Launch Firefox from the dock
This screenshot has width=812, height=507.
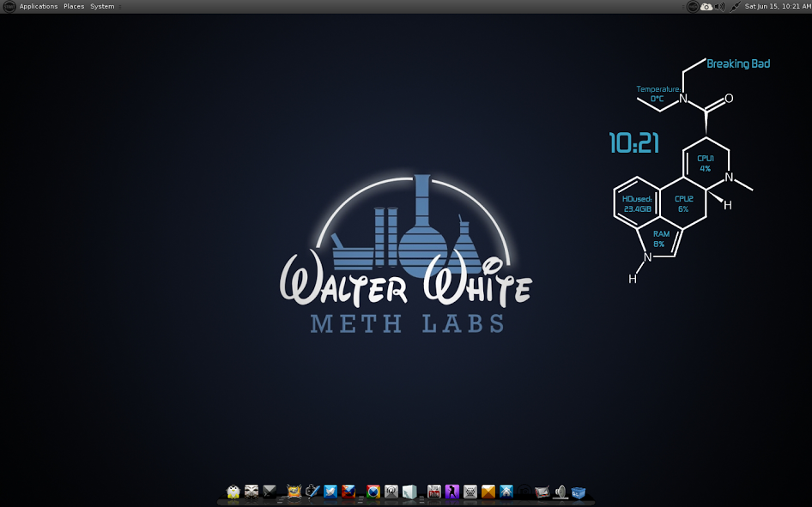[348, 491]
